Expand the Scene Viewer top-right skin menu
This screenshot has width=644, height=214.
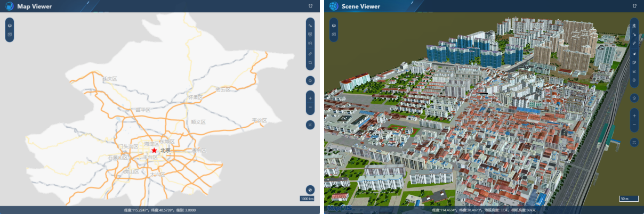click(634, 6)
